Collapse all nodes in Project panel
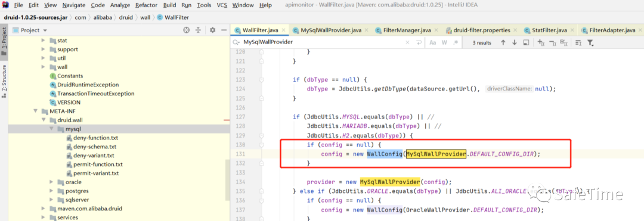This screenshot has width=644, height=221. (x=199, y=30)
